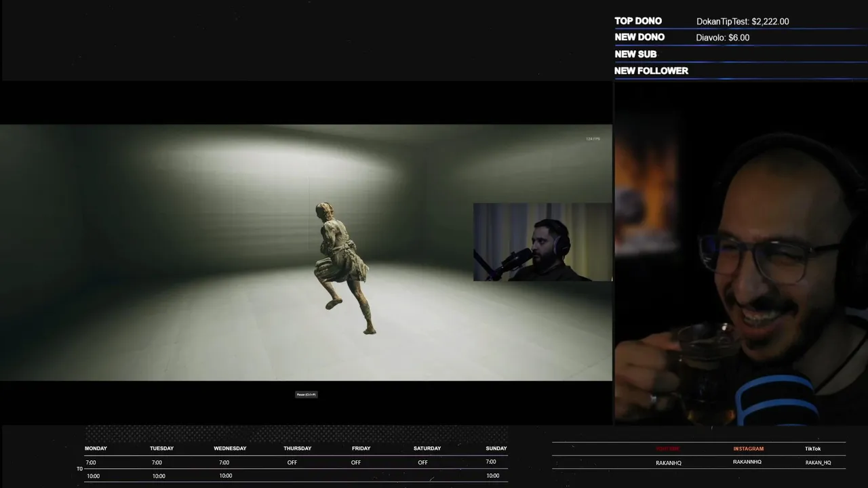Click Sunday's 10:00 end time
Screen dimensions: 868x488
pos(493,476)
